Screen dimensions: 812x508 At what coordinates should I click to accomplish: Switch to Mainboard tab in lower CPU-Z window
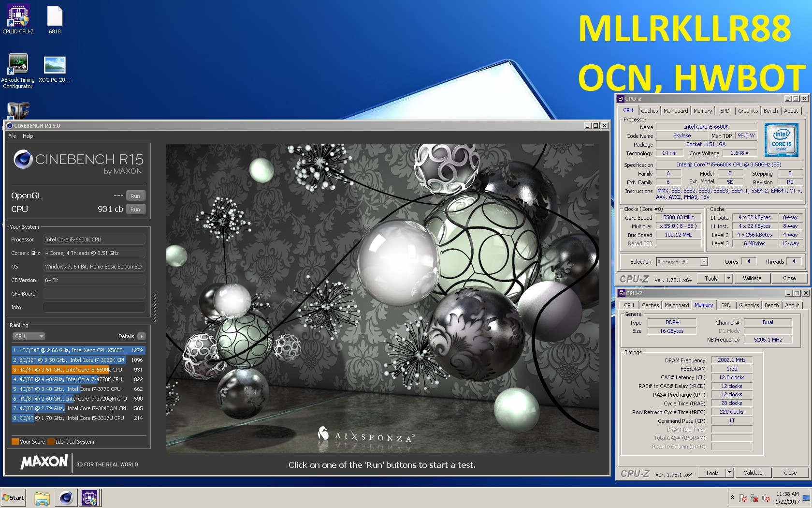click(x=677, y=305)
